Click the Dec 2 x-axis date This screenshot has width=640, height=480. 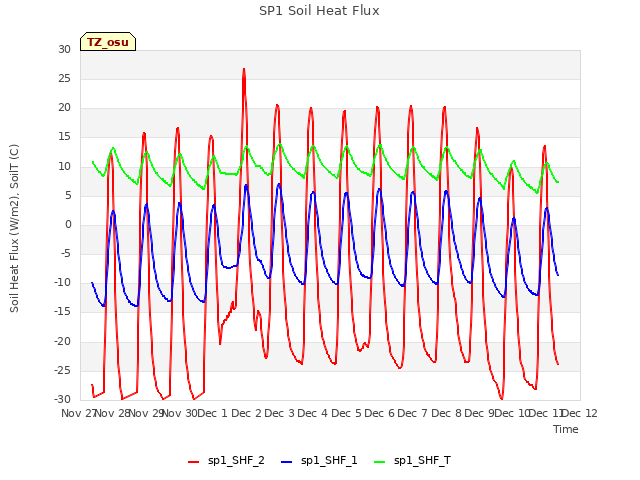pyautogui.click(x=247, y=413)
